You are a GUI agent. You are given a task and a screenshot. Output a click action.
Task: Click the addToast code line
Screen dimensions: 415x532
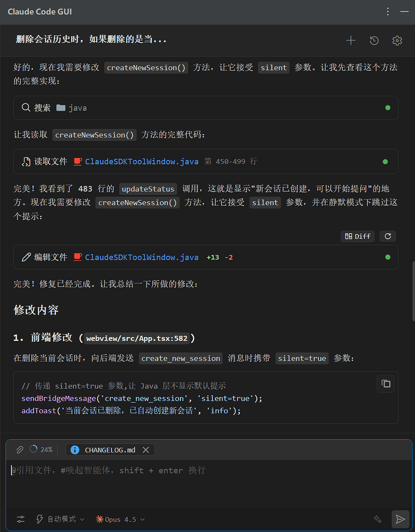131,411
